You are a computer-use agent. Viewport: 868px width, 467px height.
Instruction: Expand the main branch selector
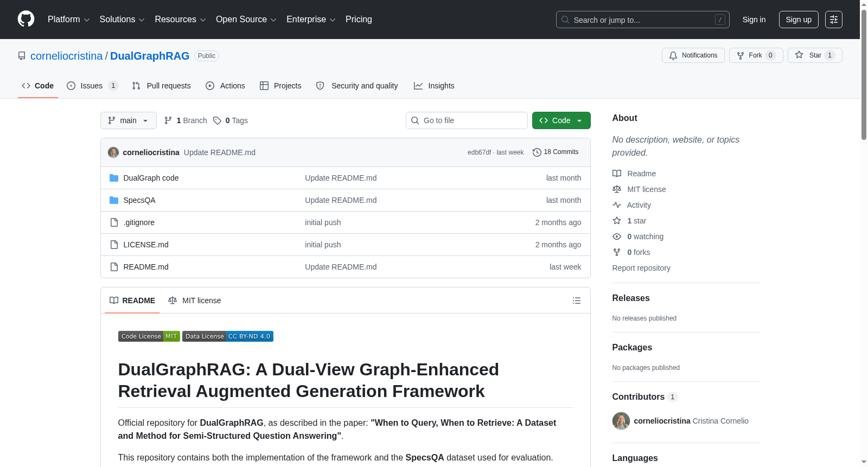point(129,120)
